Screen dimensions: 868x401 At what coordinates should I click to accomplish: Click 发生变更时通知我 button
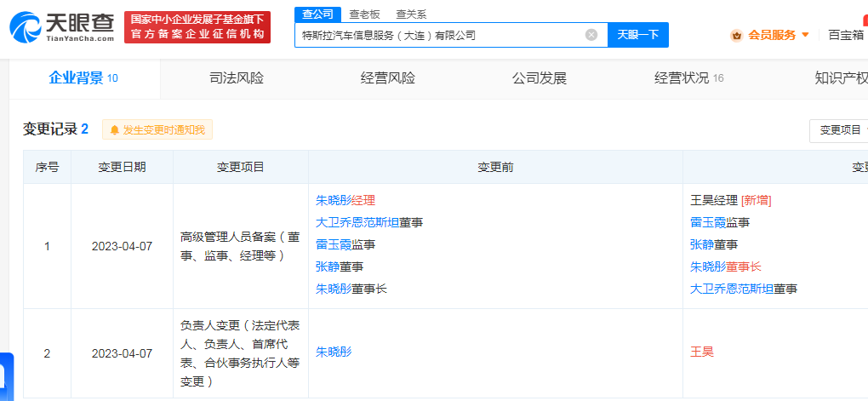pyautogui.click(x=157, y=130)
